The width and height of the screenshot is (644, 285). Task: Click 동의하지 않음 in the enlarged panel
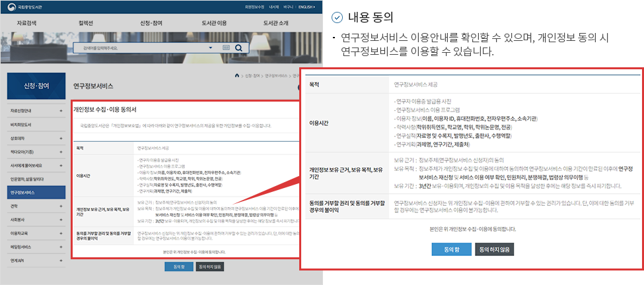(x=494, y=249)
